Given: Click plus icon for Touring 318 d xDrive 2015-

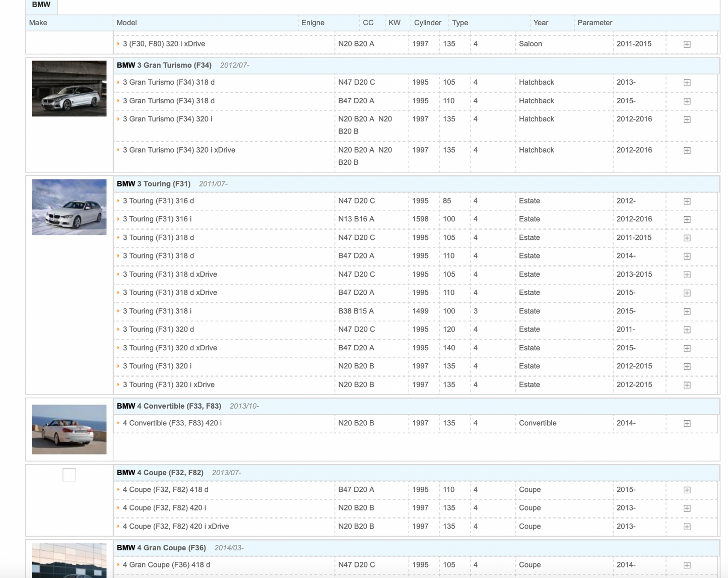Looking at the screenshot, I should click(687, 293).
